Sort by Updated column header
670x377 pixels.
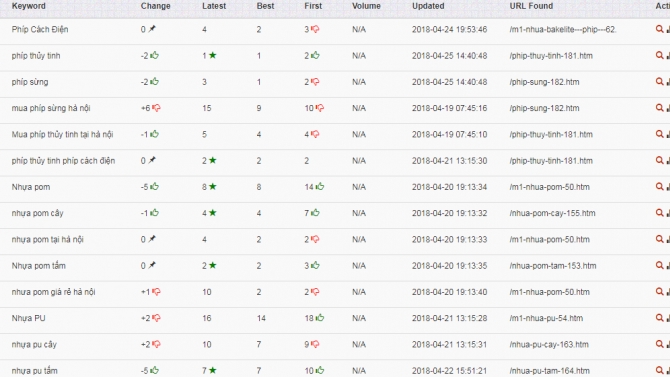(428, 6)
